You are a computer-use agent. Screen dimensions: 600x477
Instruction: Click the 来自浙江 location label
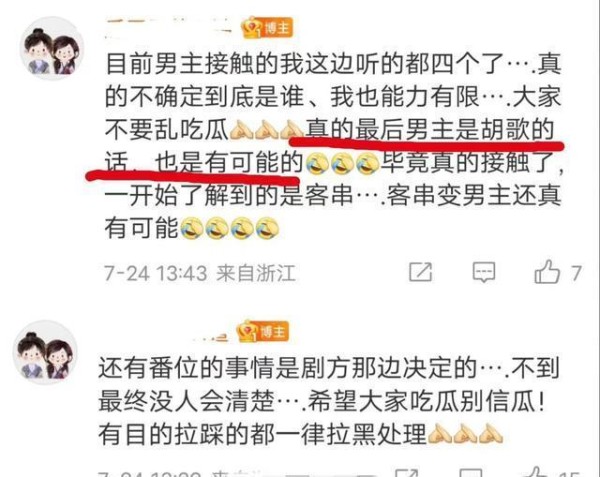pyautogui.click(x=256, y=273)
